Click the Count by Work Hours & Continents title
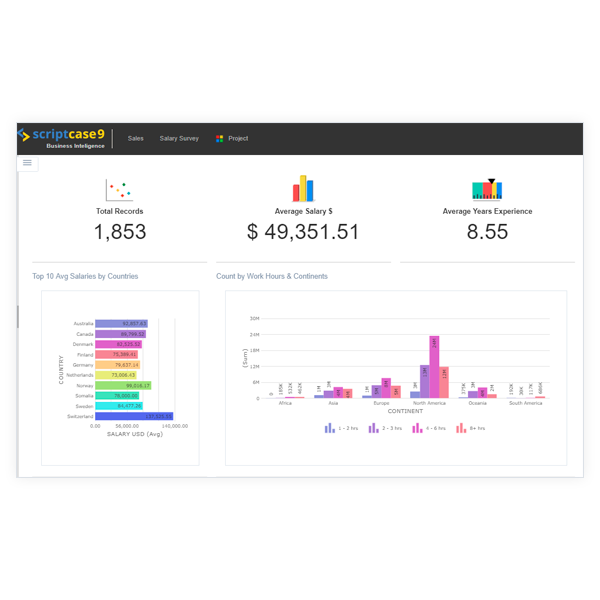Screen dimensions: 600x600 tap(271, 276)
